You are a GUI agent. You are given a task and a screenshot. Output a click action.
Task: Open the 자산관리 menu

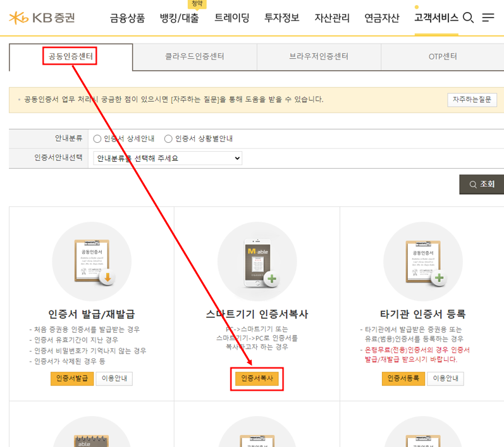click(x=332, y=18)
